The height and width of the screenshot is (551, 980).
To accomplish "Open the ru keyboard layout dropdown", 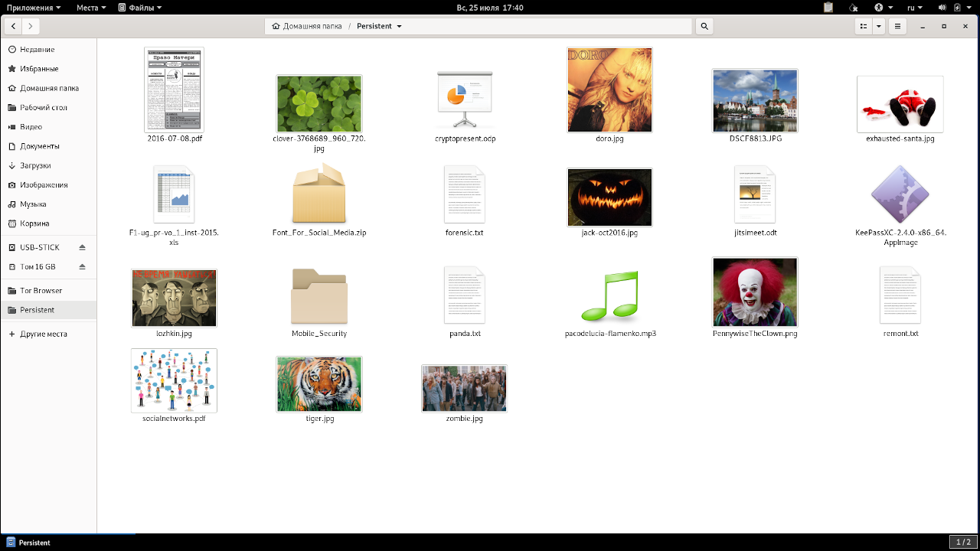I will point(914,7).
